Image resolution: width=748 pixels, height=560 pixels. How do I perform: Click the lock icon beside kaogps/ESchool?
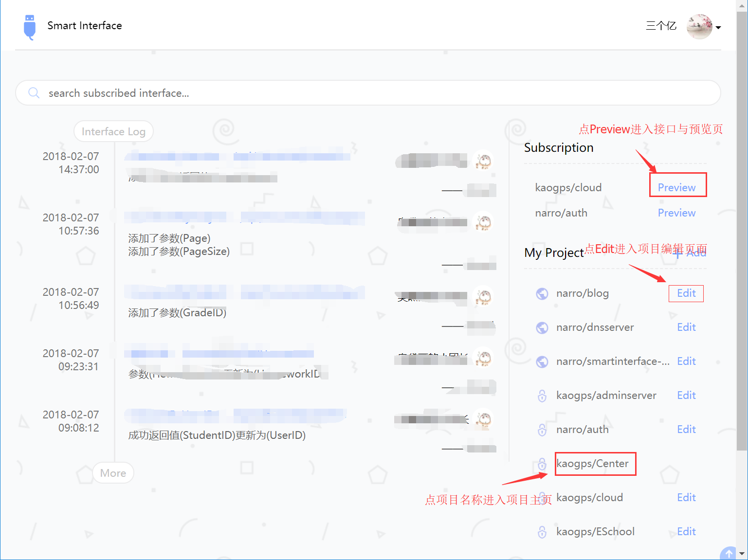542,532
